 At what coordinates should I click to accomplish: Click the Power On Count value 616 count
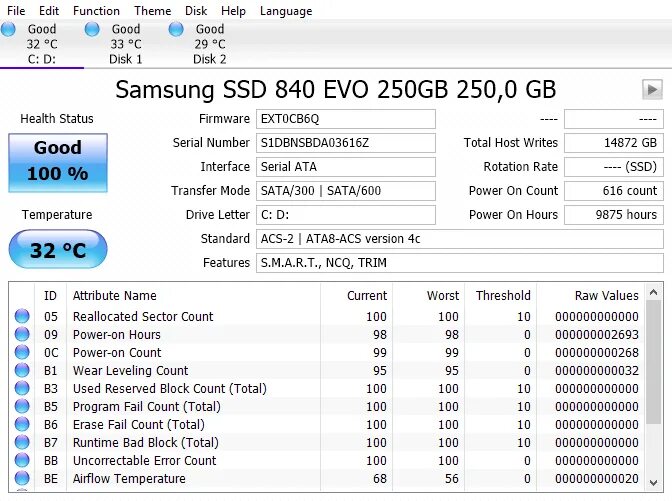[x=614, y=191]
